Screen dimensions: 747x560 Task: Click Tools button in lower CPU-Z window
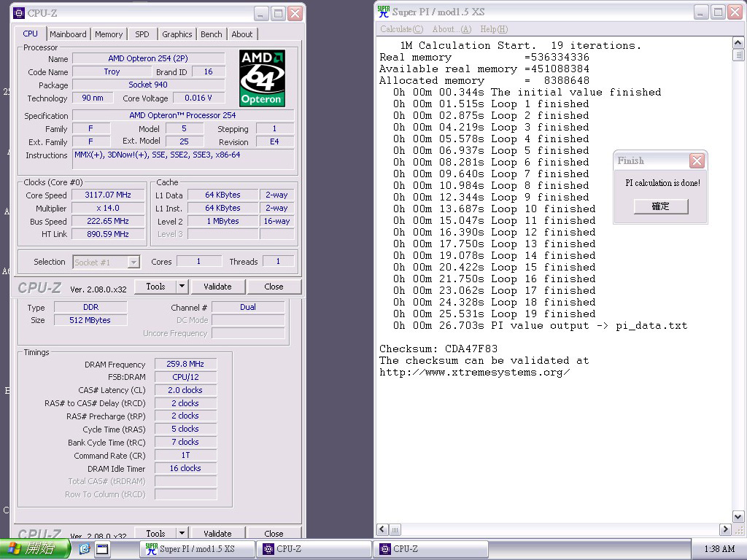tap(155, 533)
